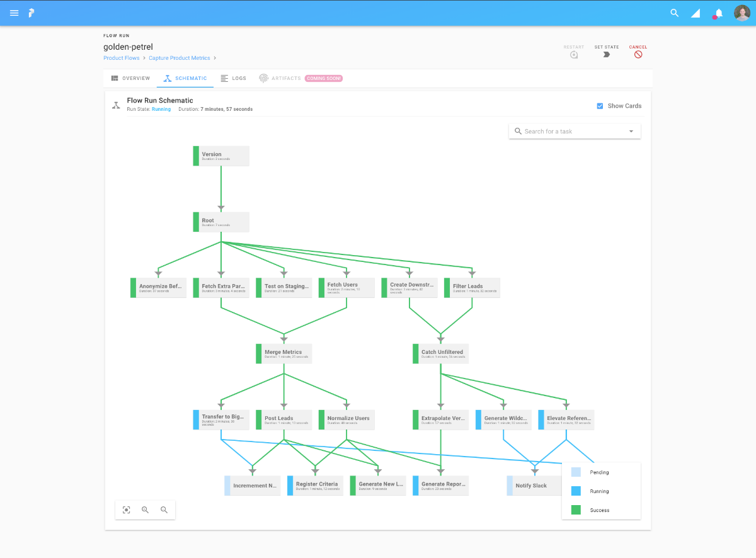
Task: Zoom in on the schematic
Action: tap(145, 510)
